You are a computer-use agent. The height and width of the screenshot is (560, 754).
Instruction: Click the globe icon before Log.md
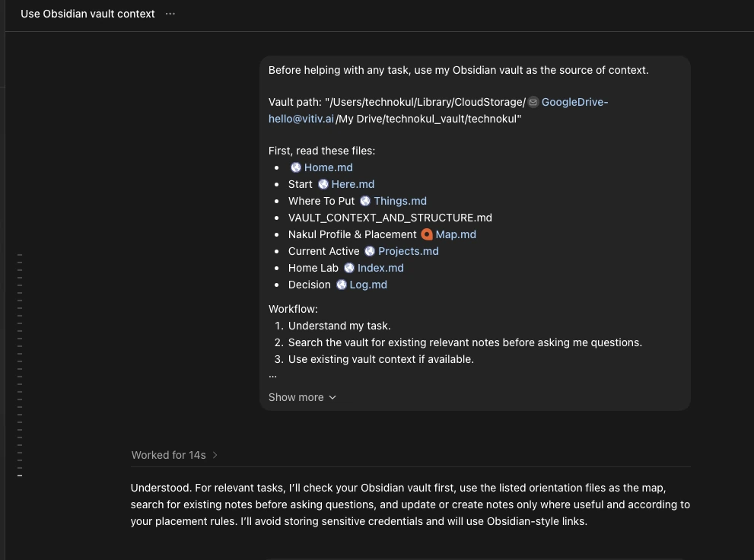click(x=342, y=285)
